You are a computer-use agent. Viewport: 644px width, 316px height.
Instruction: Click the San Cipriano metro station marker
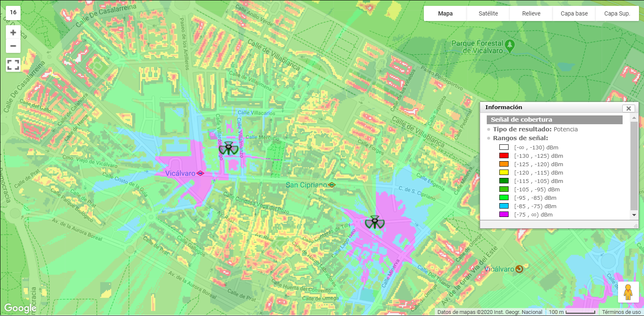click(332, 184)
